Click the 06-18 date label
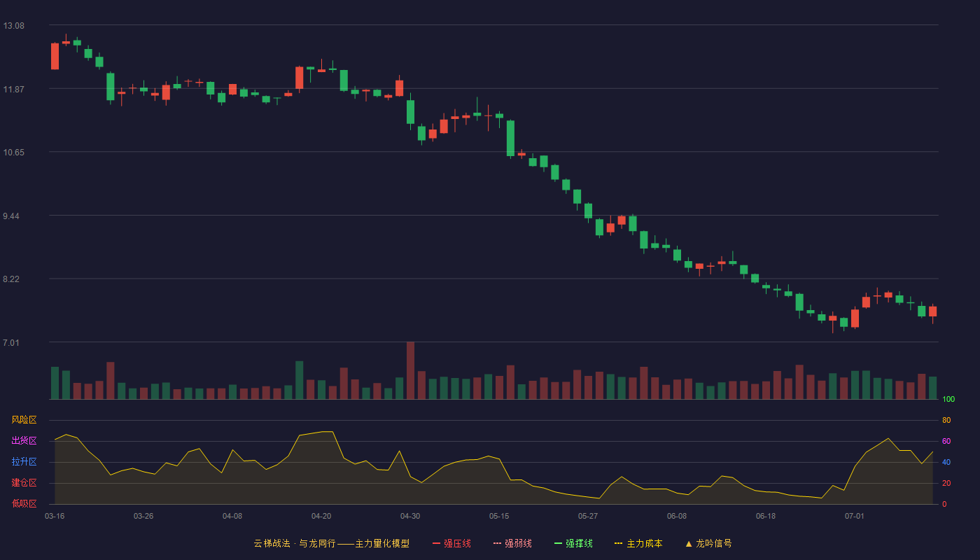Viewport: 980px width, 560px height. [x=766, y=516]
